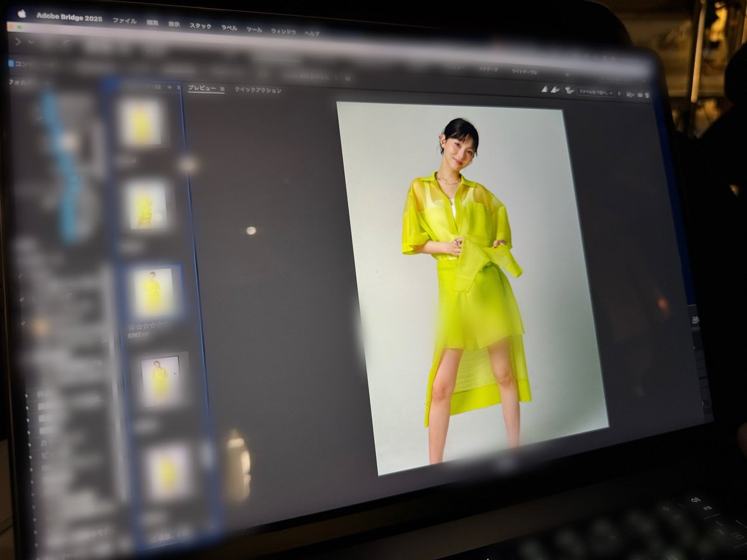Click the go-forward arrow in the toolbar
Image resolution: width=747 pixels, height=560 pixels.
18,42
